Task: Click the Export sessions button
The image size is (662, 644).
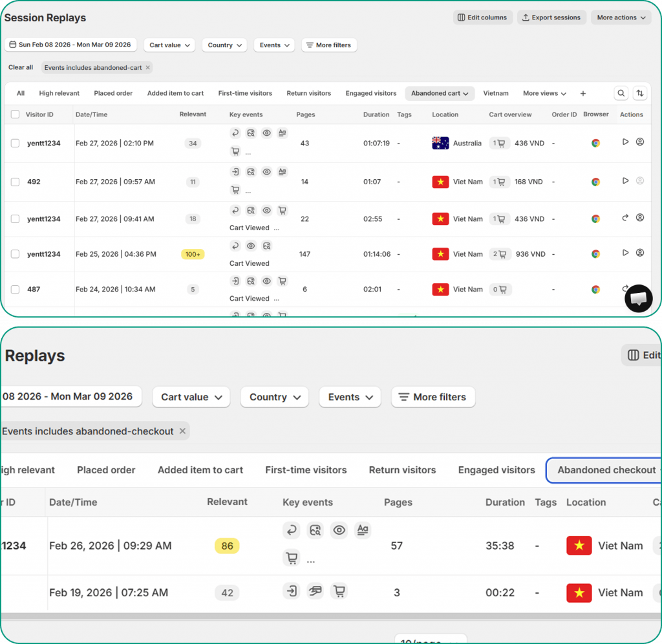Action: [x=551, y=17]
